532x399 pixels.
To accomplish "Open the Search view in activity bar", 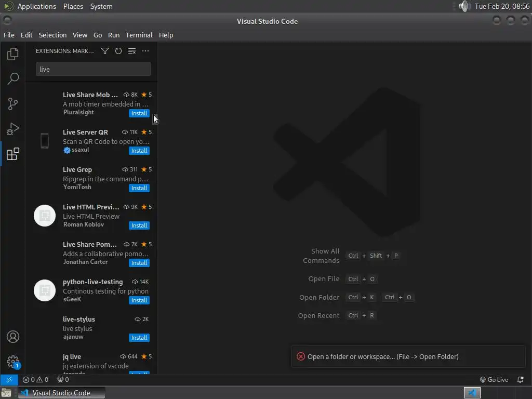I will coord(13,79).
